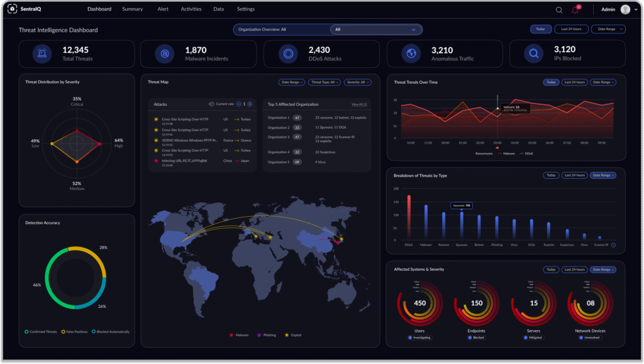Open Threat Type filter in Threat Map
The width and height of the screenshot is (644, 364).
click(325, 82)
